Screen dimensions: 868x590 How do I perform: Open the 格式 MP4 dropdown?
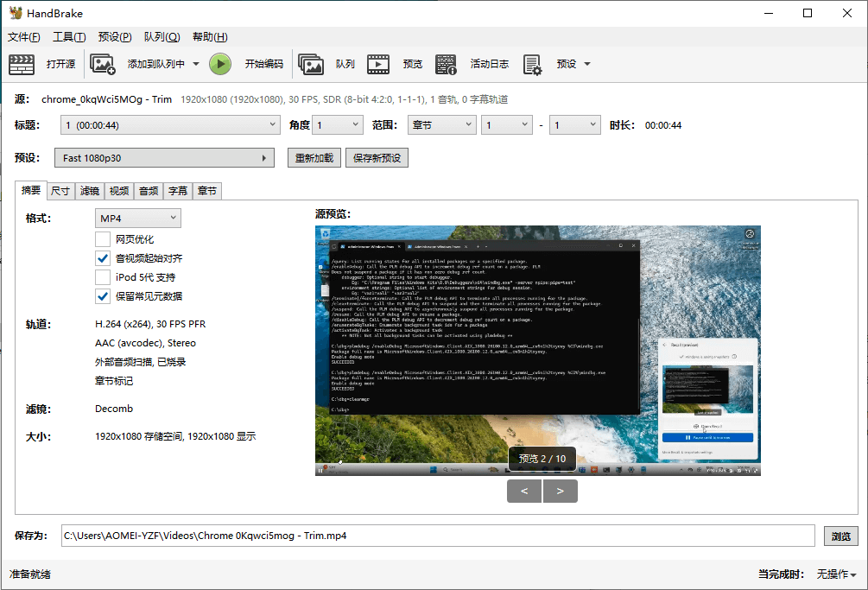coord(137,218)
